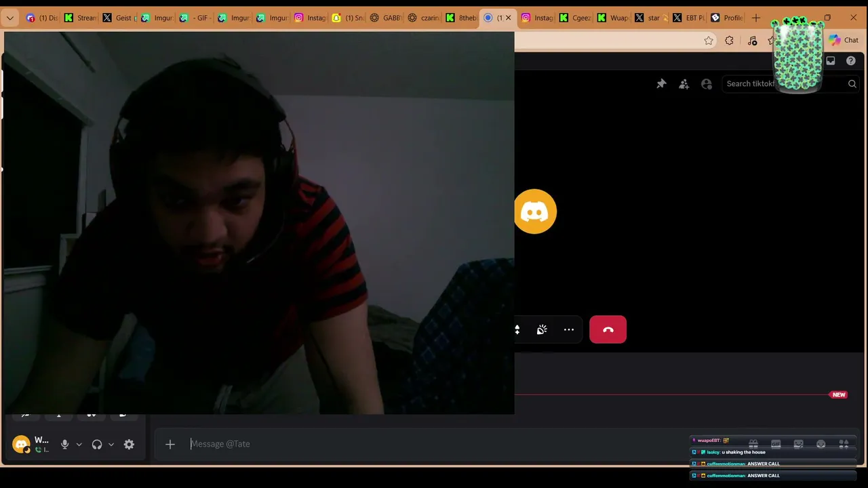Screen dimensions: 868x488
Task: Show the user profile panel icon
Action: [707, 84]
